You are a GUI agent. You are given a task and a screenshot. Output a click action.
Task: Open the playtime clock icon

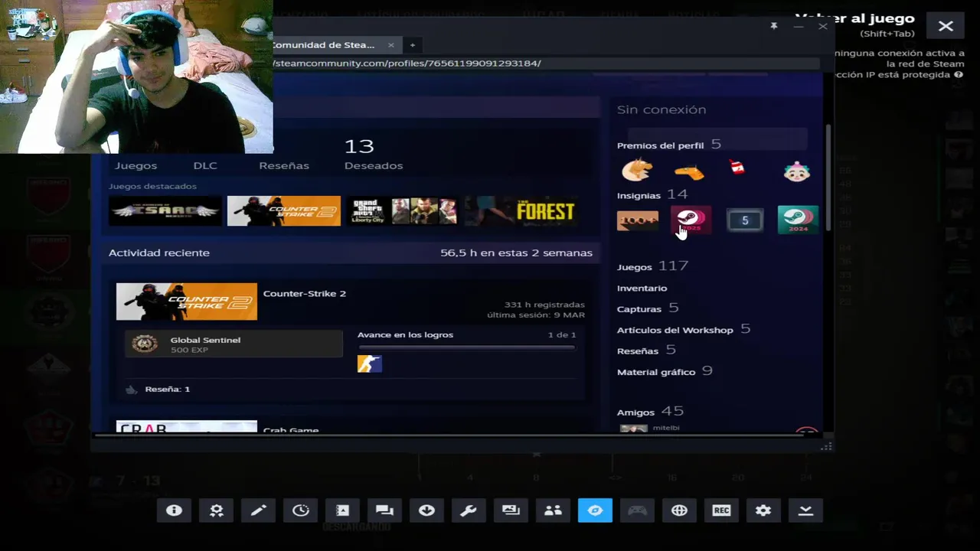click(x=300, y=510)
